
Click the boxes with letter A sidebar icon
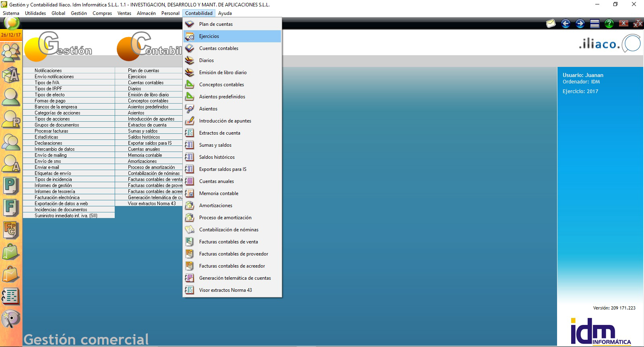[11, 75]
